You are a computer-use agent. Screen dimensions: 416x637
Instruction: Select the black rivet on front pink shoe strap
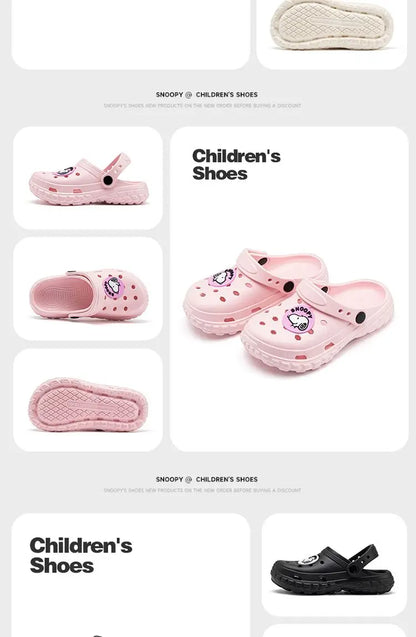click(x=360, y=318)
